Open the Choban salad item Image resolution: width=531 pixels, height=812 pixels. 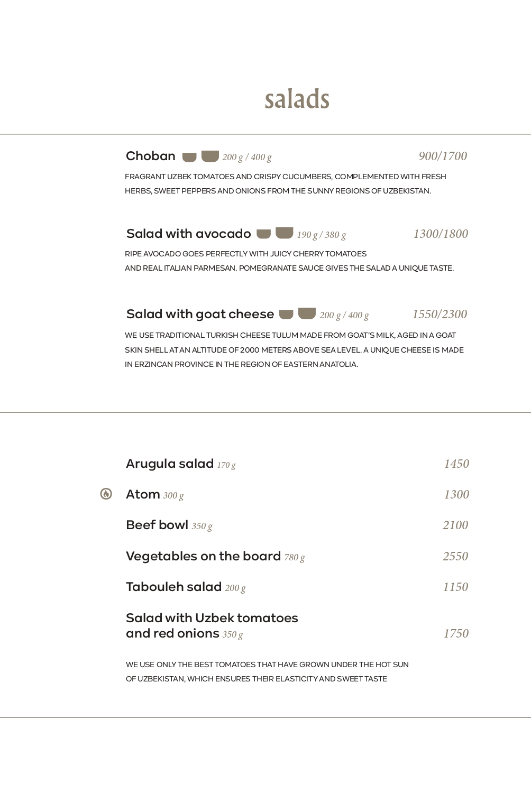151,156
